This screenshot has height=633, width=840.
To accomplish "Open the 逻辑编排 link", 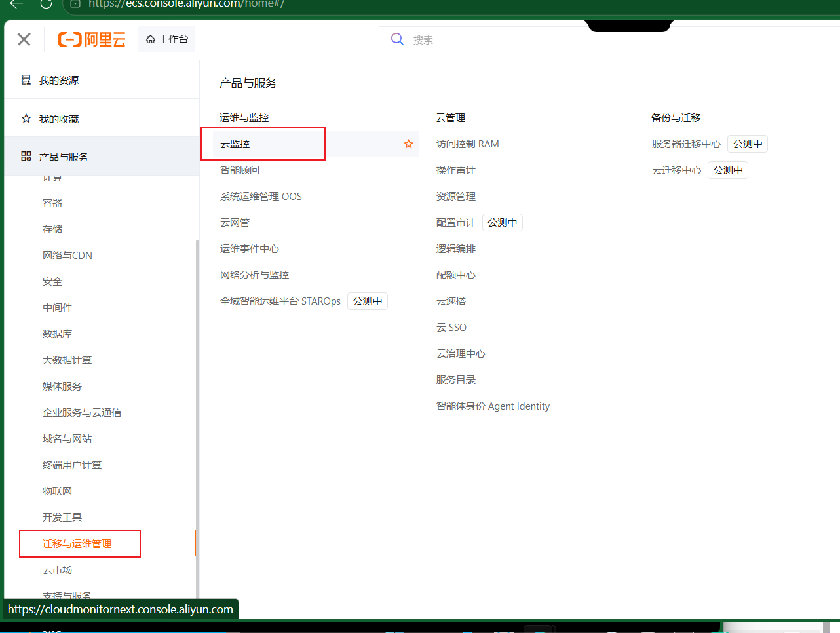I will (x=456, y=248).
